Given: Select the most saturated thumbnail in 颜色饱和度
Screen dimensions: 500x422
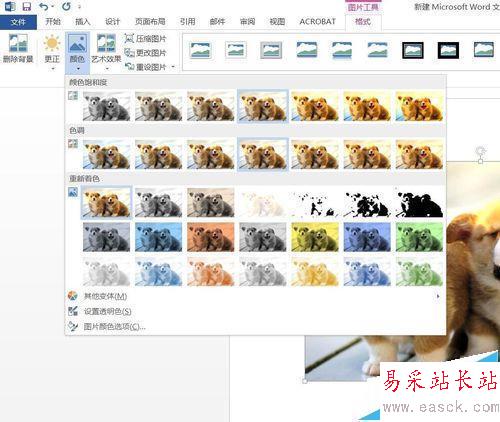Looking at the screenshot, I should pos(419,106).
